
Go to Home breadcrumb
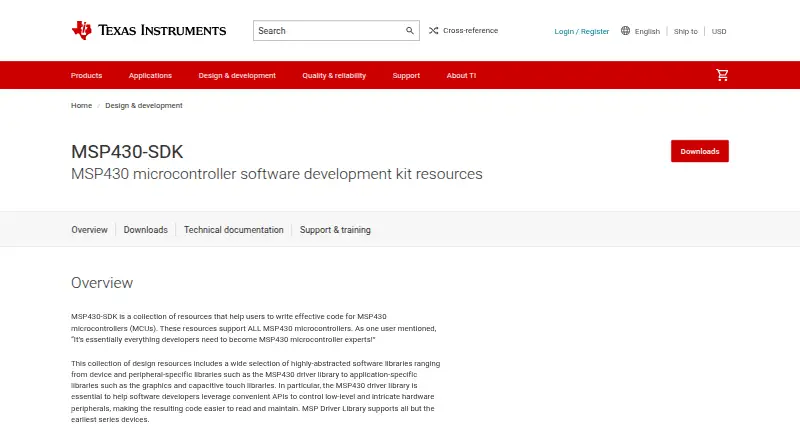82,105
